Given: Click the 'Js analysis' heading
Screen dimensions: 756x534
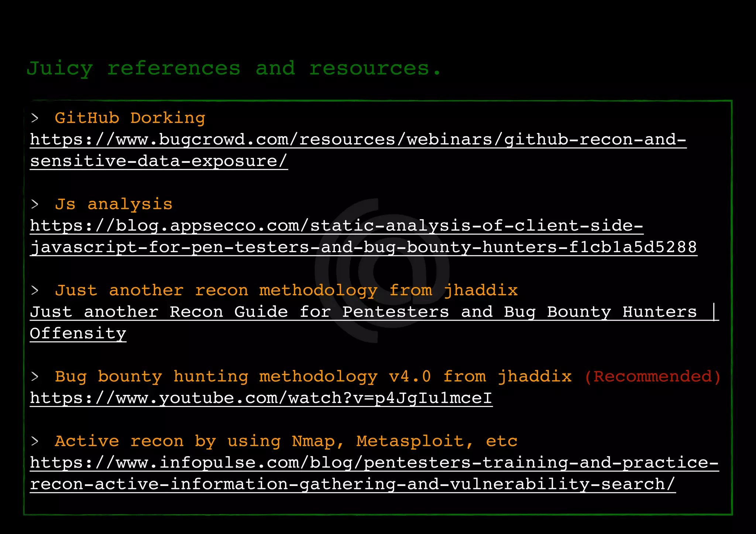Looking at the screenshot, I should [x=114, y=204].
